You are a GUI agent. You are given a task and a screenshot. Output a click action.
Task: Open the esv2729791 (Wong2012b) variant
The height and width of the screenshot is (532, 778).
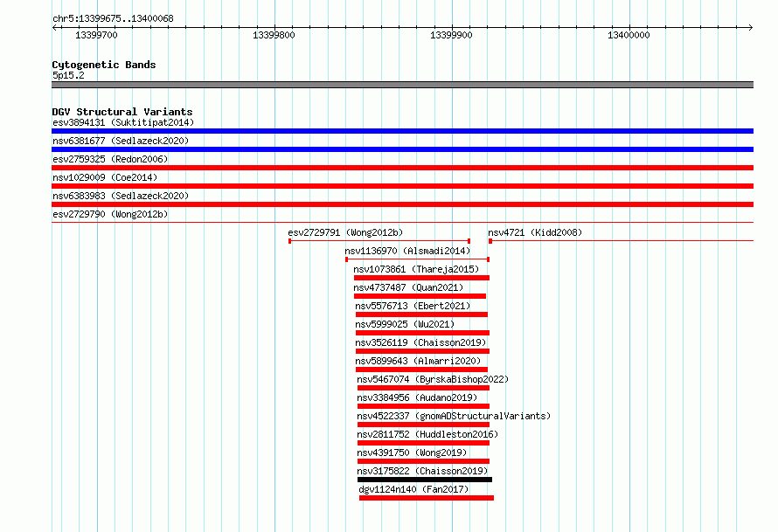coord(345,232)
